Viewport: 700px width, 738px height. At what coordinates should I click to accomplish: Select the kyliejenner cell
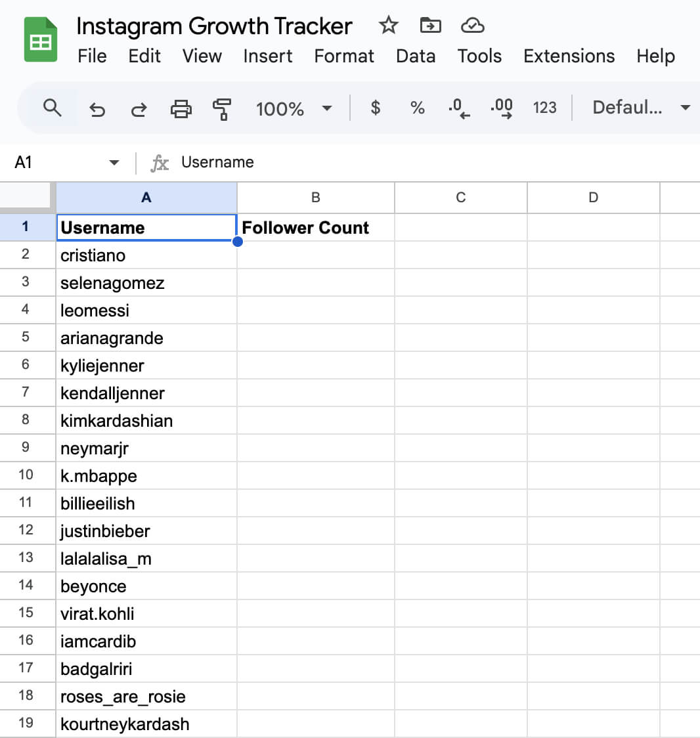pos(146,365)
